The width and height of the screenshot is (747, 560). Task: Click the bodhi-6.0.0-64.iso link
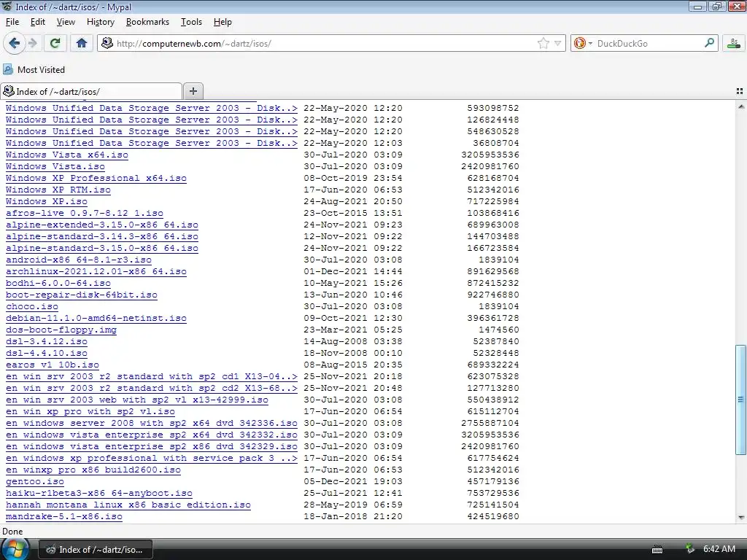coord(58,284)
